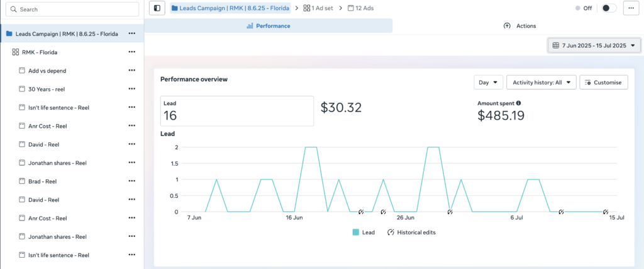
Task: Click more options for RMK - Florida ad set
Action: pyautogui.click(x=131, y=52)
